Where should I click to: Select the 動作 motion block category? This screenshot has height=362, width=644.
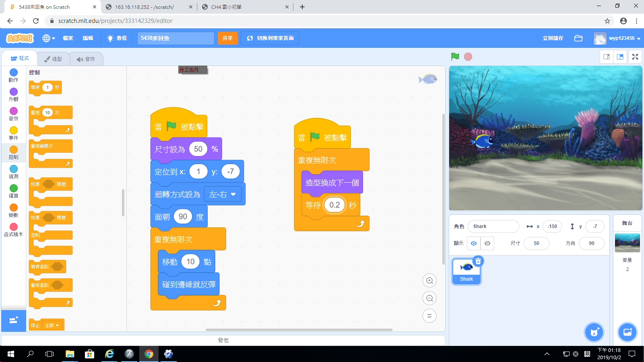pyautogui.click(x=14, y=75)
